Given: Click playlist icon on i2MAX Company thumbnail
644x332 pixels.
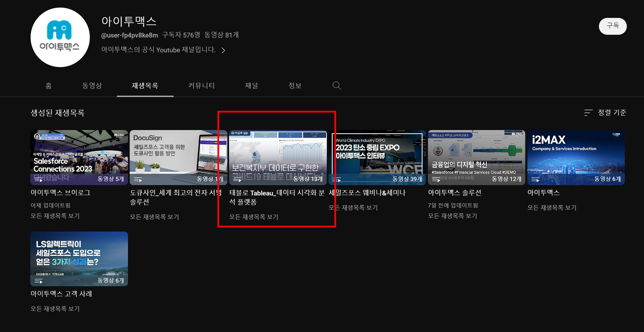Looking at the screenshot, I should [x=536, y=180].
